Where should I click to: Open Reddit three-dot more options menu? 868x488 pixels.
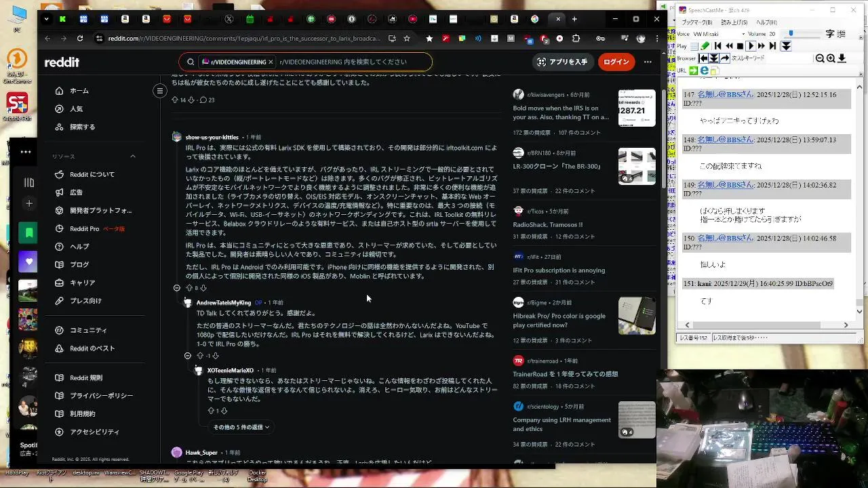point(648,62)
